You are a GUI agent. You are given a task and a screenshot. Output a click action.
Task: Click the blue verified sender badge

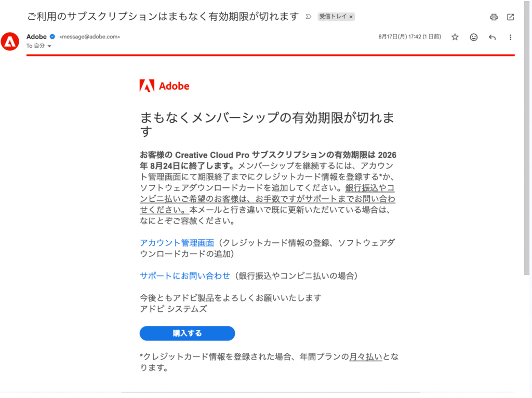(x=52, y=37)
